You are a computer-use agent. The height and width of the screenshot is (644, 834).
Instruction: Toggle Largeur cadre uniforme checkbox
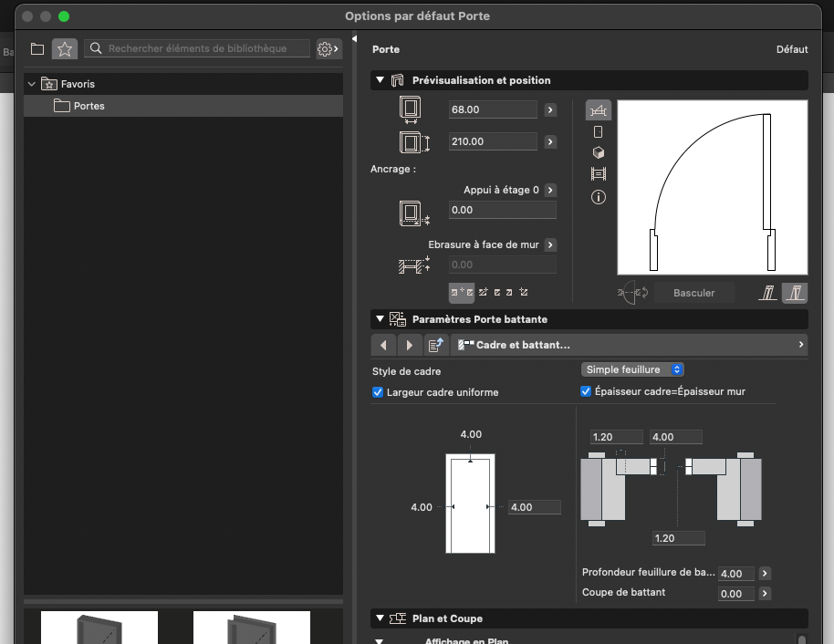[378, 392]
